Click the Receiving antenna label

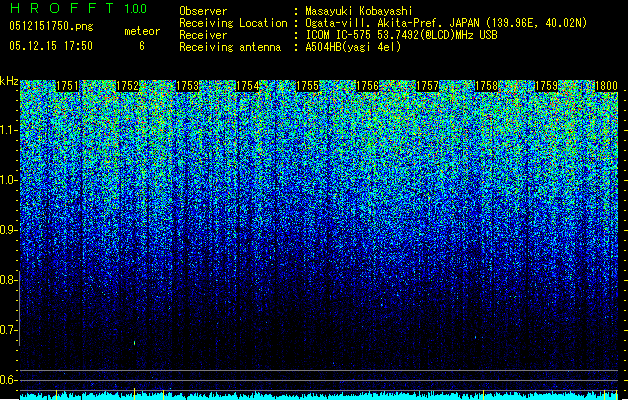pos(230,47)
